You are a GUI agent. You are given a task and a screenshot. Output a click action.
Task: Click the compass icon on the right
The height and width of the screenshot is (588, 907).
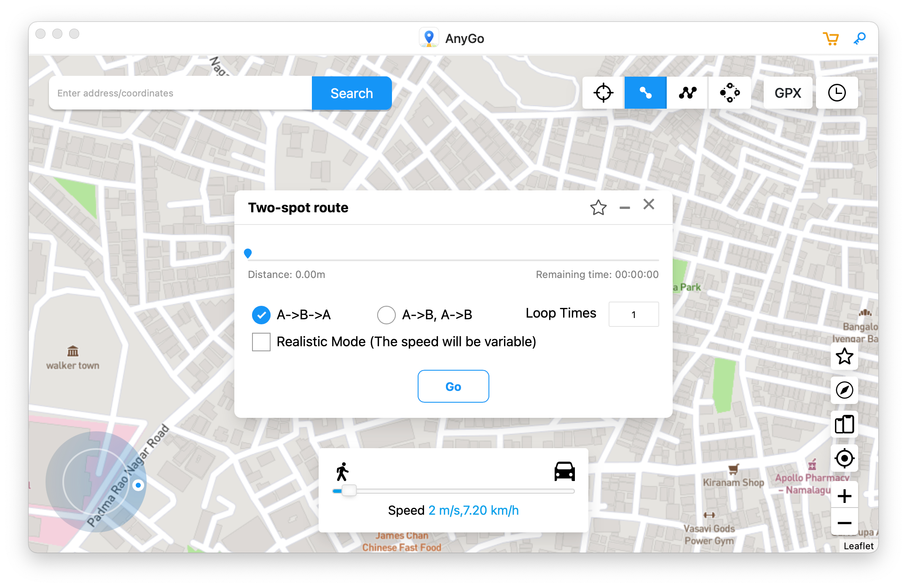[x=844, y=390]
